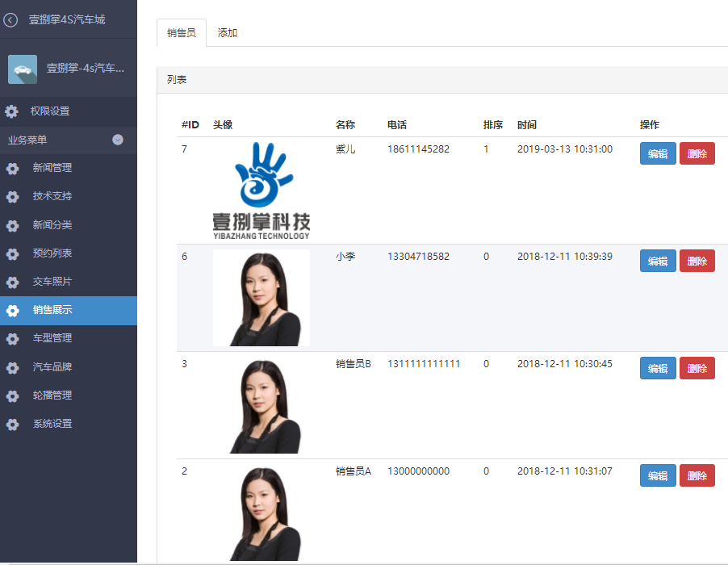The image size is (728, 565).
Task: Click the name 销售员A in the table
Action: pos(354,471)
